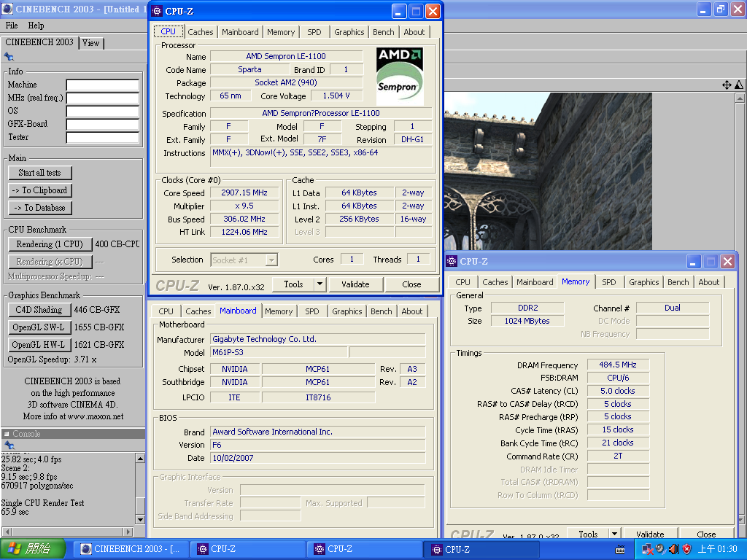Click the OS input field
This screenshot has width=747, height=560.
102,112
